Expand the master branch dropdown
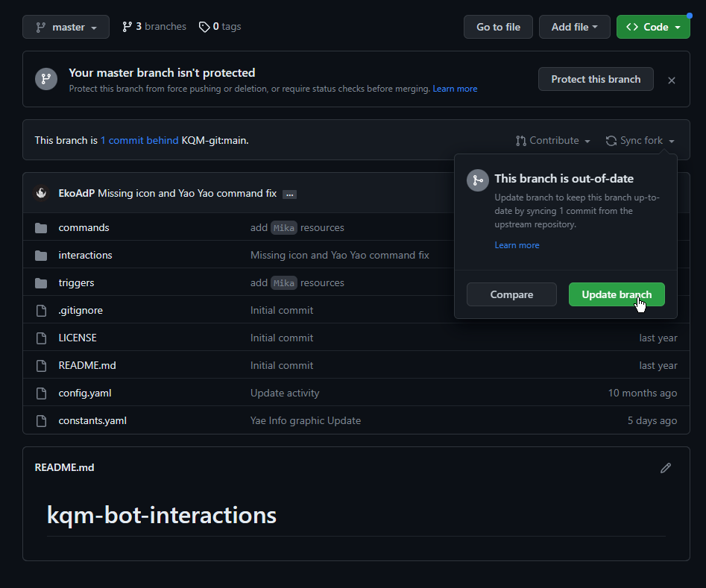This screenshot has height=588, width=706. (66, 27)
